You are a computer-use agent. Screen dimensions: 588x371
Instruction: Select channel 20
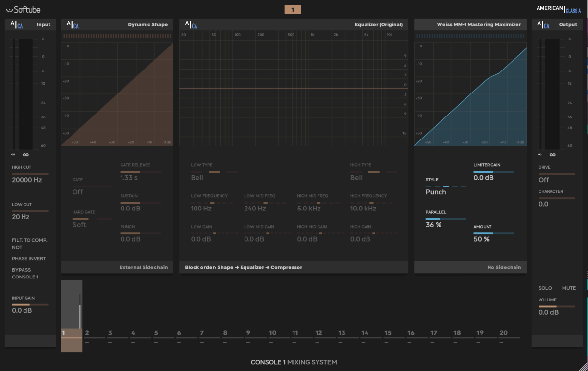point(509,333)
